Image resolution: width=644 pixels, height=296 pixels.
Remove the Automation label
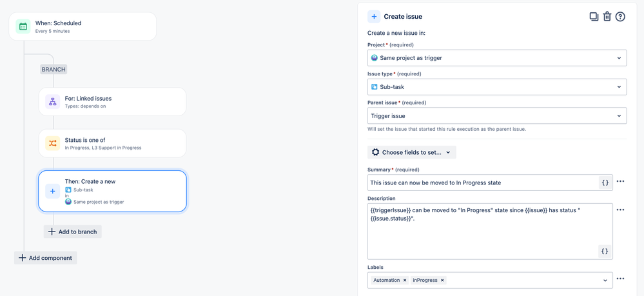(405, 281)
